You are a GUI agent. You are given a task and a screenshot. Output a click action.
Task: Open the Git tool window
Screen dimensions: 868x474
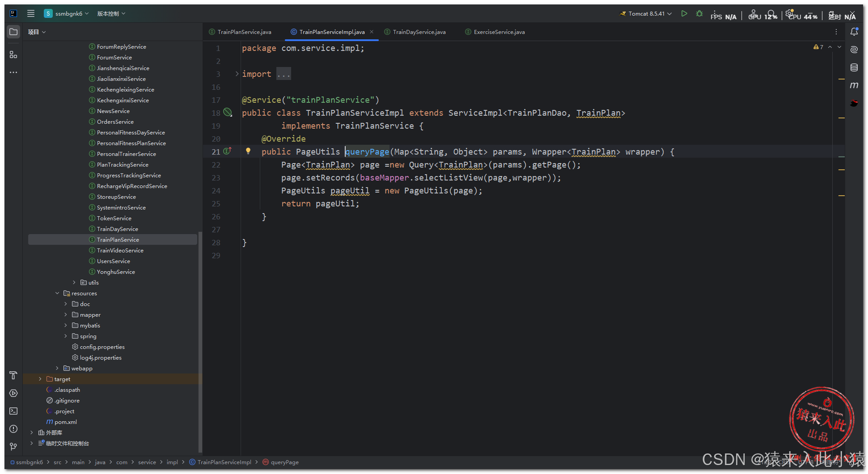click(13, 447)
